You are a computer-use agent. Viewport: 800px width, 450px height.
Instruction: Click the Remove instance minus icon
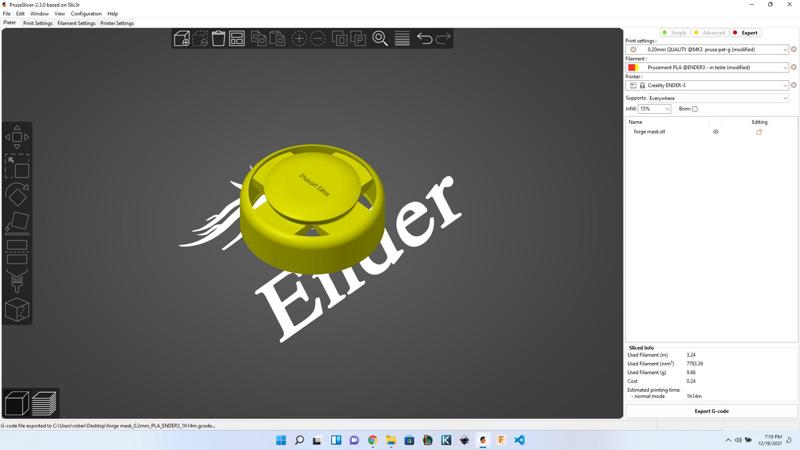[317, 38]
